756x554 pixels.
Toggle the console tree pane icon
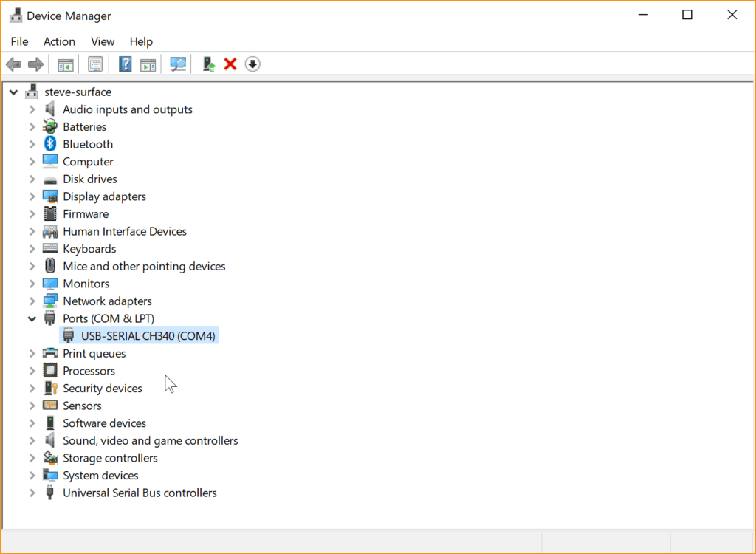tap(66, 64)
